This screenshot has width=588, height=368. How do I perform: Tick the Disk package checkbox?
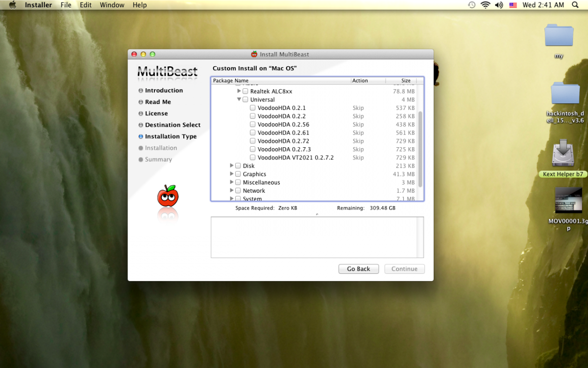click(238, 166)
